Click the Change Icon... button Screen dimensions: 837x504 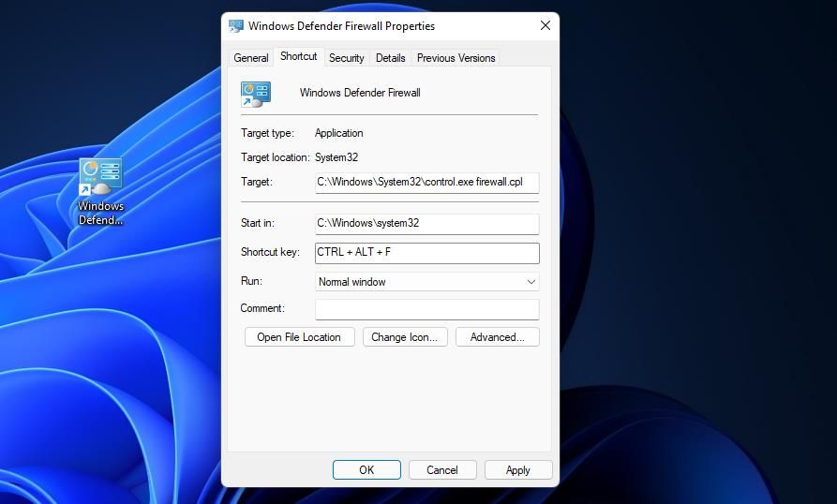point(405,337)
